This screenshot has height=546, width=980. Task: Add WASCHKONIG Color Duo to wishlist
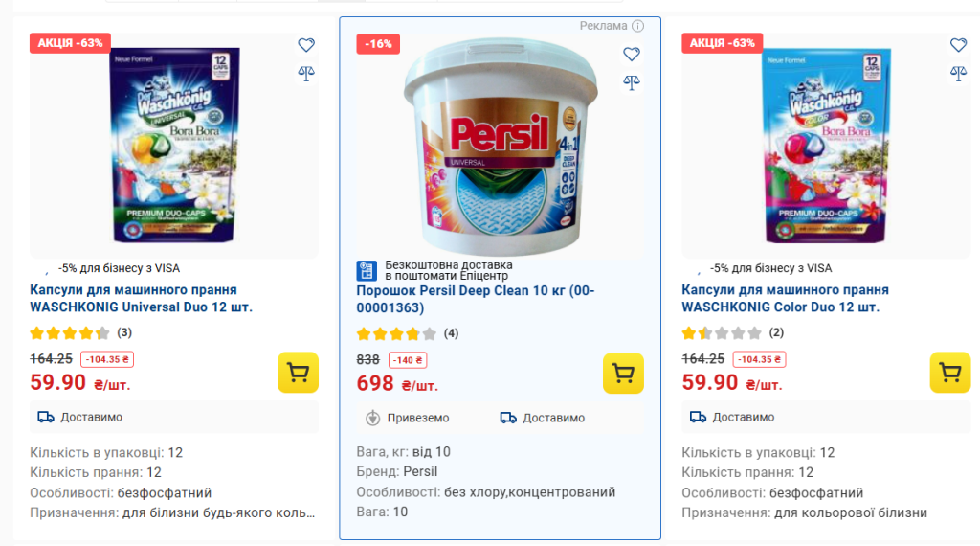(x=958, y=45)
